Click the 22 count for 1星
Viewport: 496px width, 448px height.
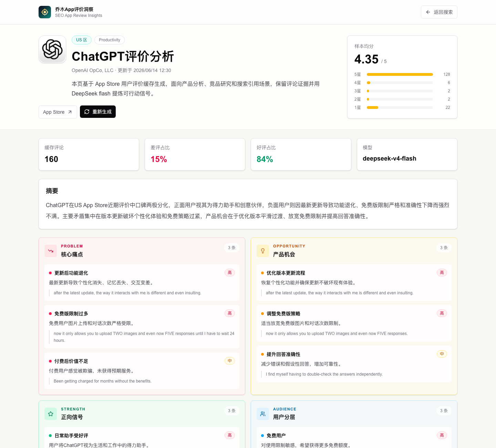click(448, 108)
